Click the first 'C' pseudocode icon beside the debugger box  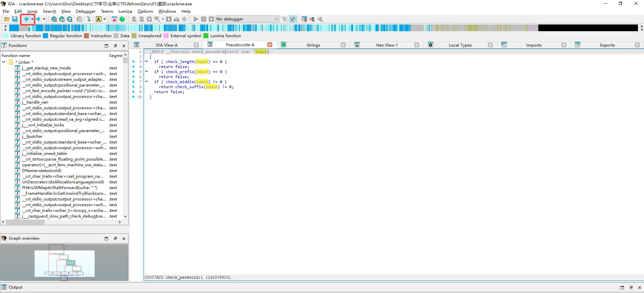pos(285,19)
